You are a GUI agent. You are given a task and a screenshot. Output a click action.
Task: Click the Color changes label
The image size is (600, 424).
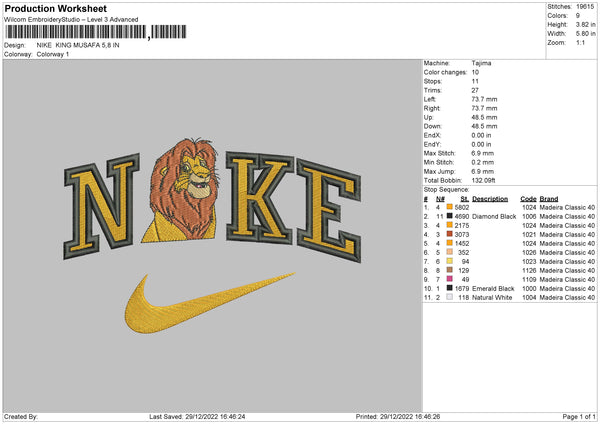(445, 72)
